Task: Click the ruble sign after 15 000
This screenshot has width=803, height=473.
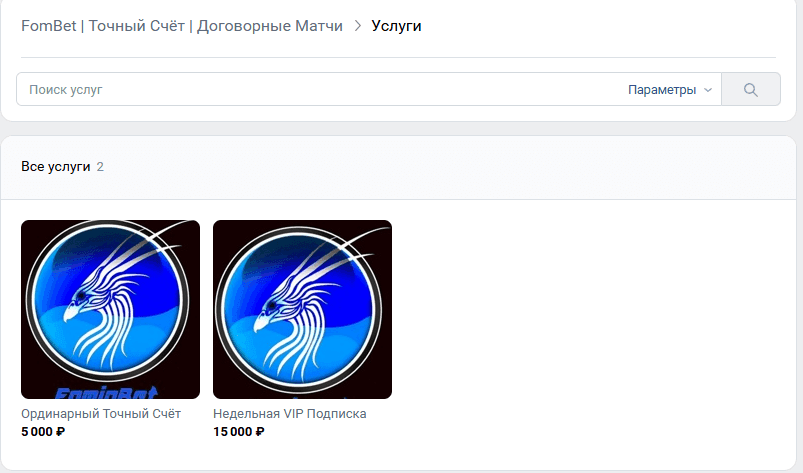Action: pos(260,432)
